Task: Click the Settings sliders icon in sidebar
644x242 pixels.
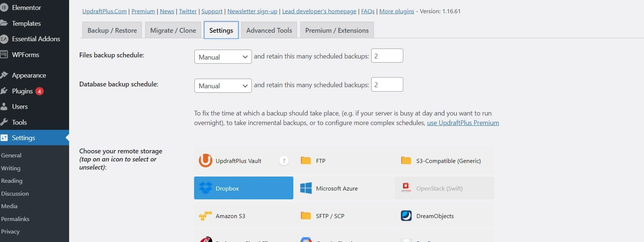Action: (x=4, y=138)
